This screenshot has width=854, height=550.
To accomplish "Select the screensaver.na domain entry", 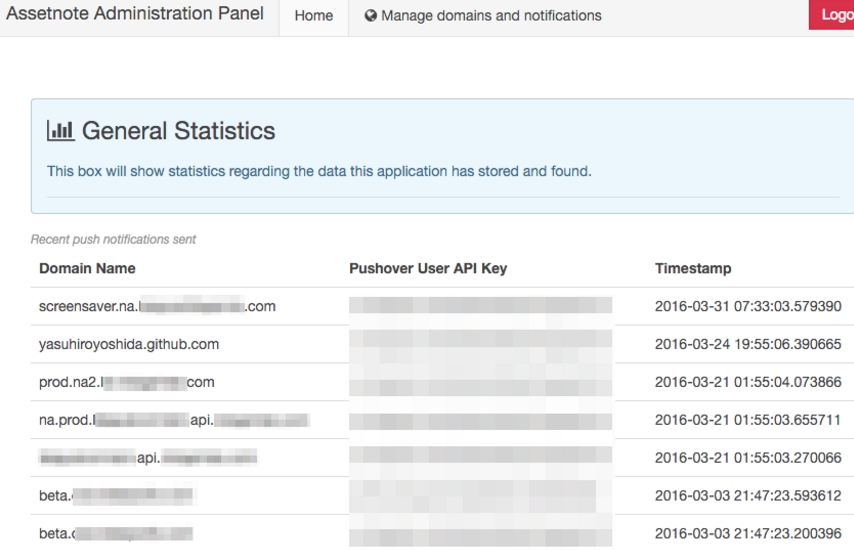I will click(x=157, y=306).
